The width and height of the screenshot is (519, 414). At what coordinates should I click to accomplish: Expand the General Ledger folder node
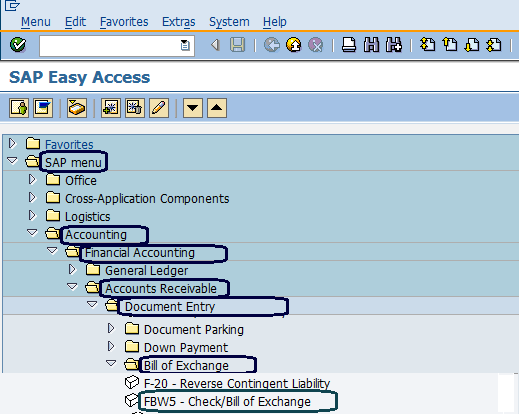point(72,270)
